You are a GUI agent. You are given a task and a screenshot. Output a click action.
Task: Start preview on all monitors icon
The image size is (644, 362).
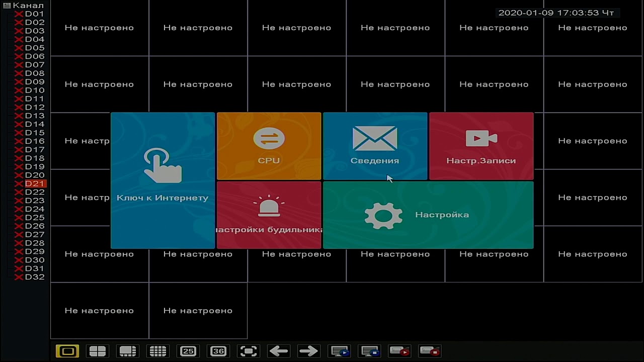(x=339, y=351)
